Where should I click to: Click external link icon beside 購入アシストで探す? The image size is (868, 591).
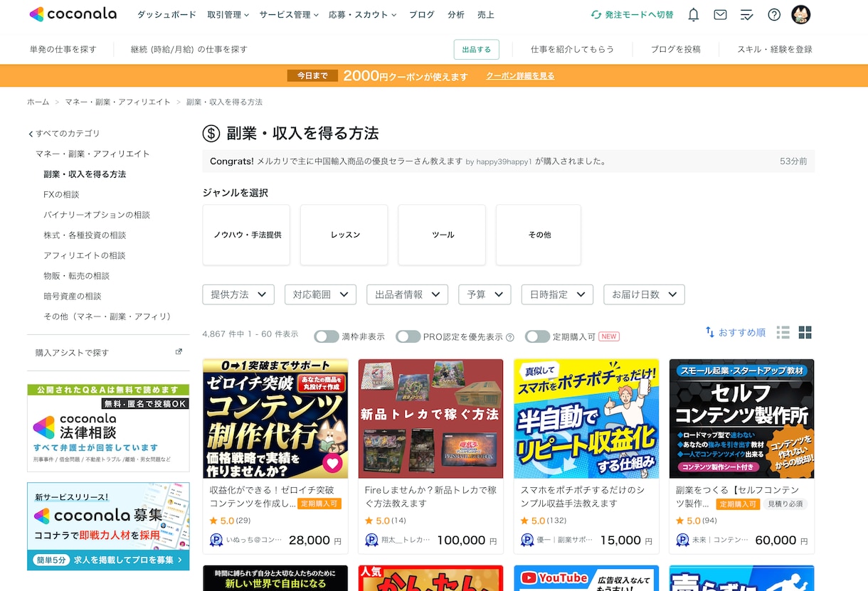tap(179, 351)
